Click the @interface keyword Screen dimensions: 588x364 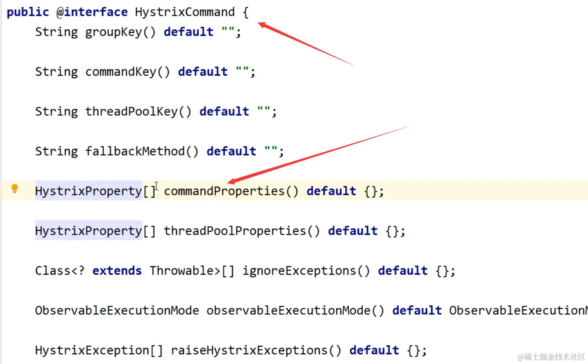click(92, 12)
